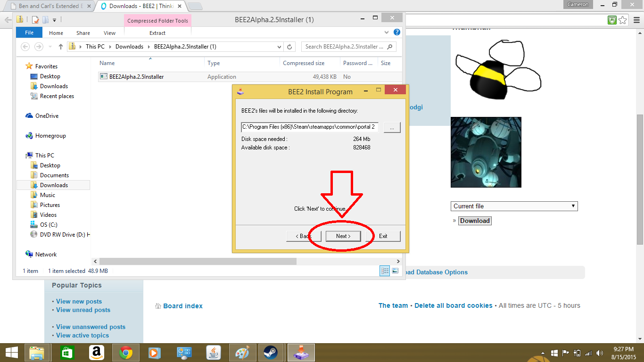The width and height of the screenshot is (644, 362).
Task: Switch to Chrome on the taskbar
Action: 125,353
